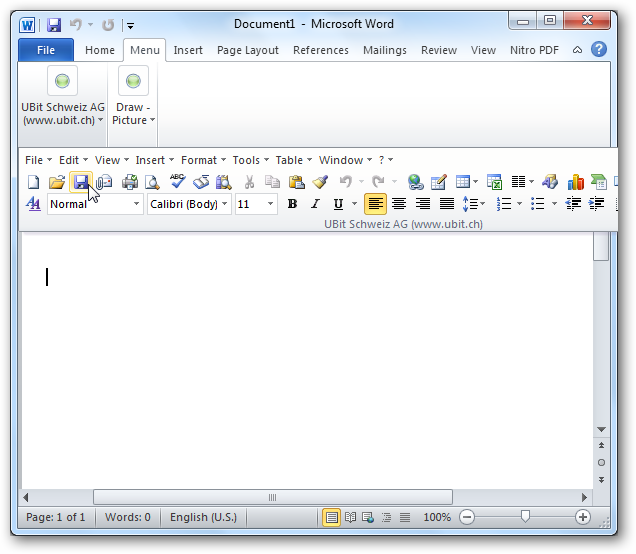Click English (U.S.) language indicator
636x554 pixels.
tap(203, 517)
